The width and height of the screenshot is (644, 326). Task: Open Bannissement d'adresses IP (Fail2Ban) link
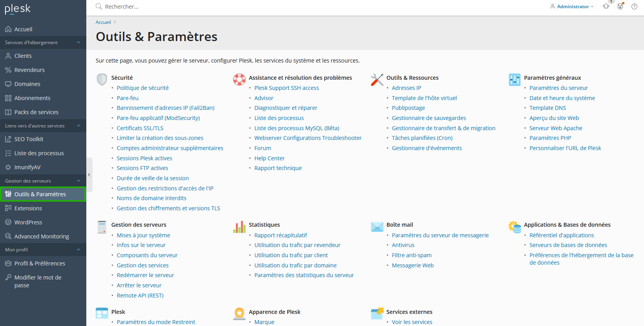166,108
